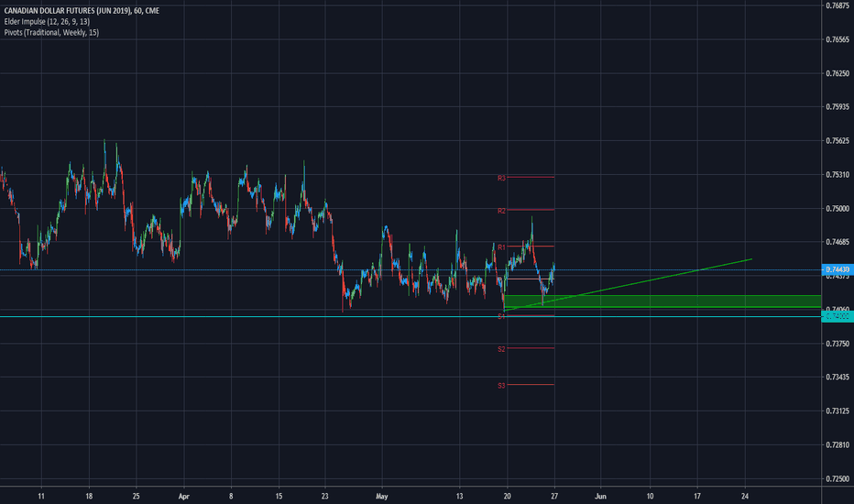854x504 pixels.
Task: Click the 10 date on time axis
Action: (x=650, y=497)
